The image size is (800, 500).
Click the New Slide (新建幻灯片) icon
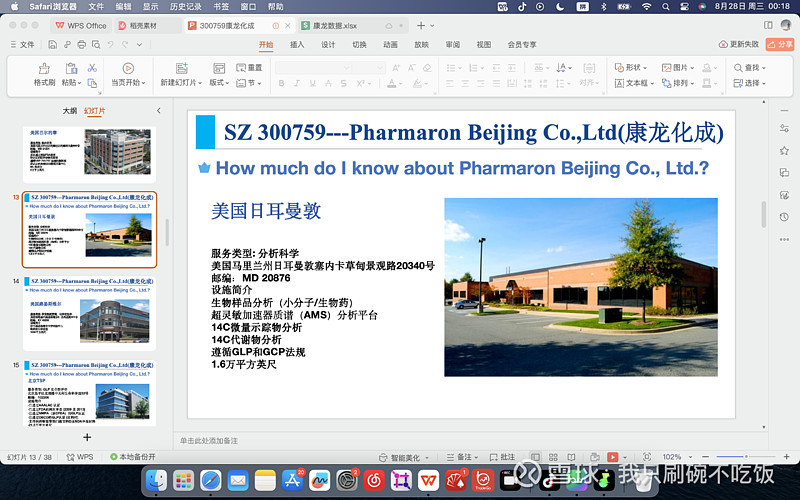182,68
